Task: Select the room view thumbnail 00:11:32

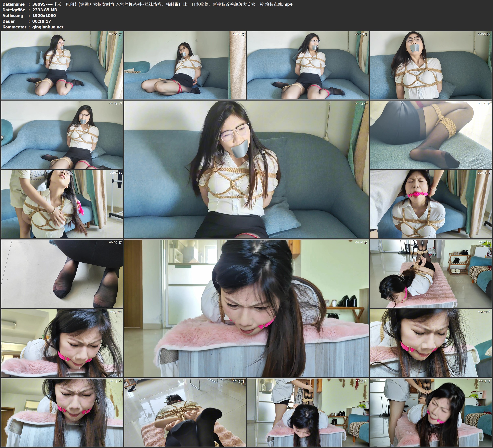Action: [x=431, y=274]
